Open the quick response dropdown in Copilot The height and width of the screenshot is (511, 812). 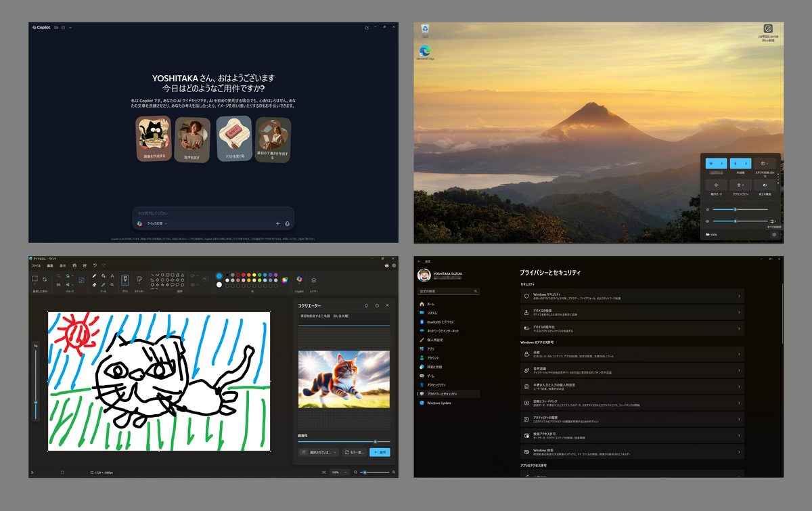click(x=157, y=223)
